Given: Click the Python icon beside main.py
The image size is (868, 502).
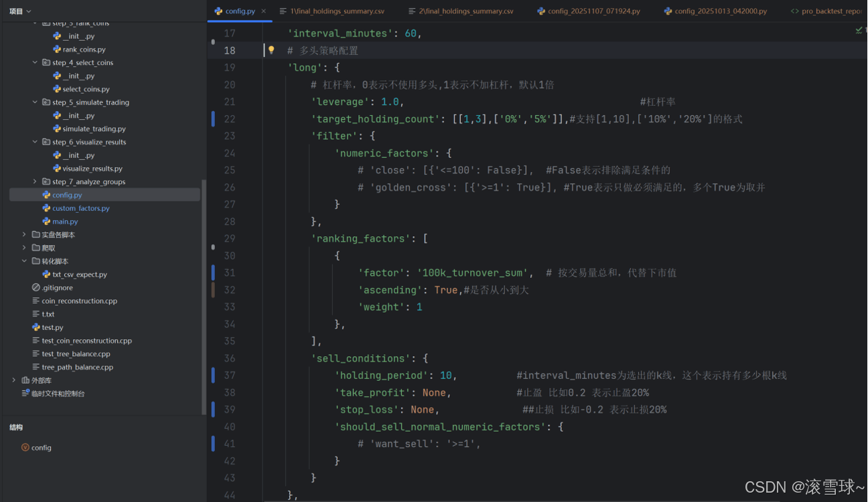Looking at the screenshot, I should point(46,222).
